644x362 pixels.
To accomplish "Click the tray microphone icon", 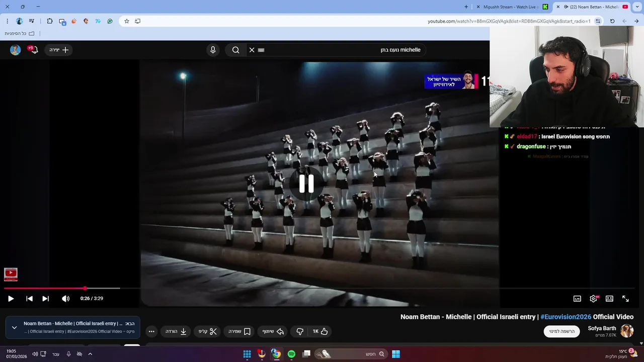I will pos(68,354).
